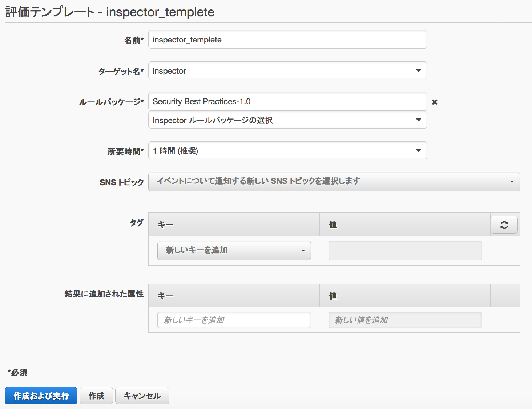Select the SNS topic combo box
The width and height of the screenshot is (532, 409).
[x=334, y=182]
